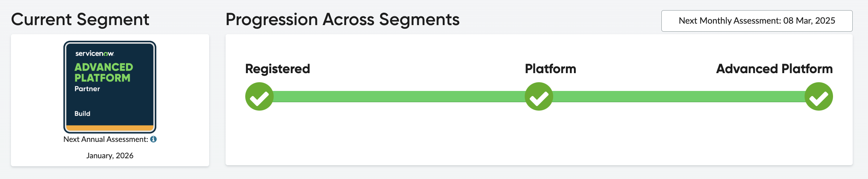Click the Registered segment label
Viewport: 868px width, 179px height.
pyautogui.click(x=277, y=69)
